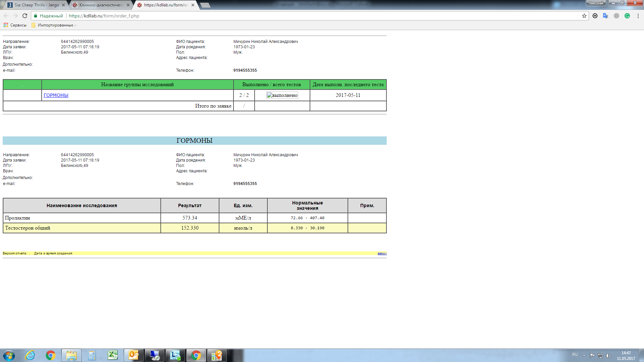Open Chrome's three-dot menu
Image resolution: width=644 pixels, height=362 pixels.
(x=638, y=16)
